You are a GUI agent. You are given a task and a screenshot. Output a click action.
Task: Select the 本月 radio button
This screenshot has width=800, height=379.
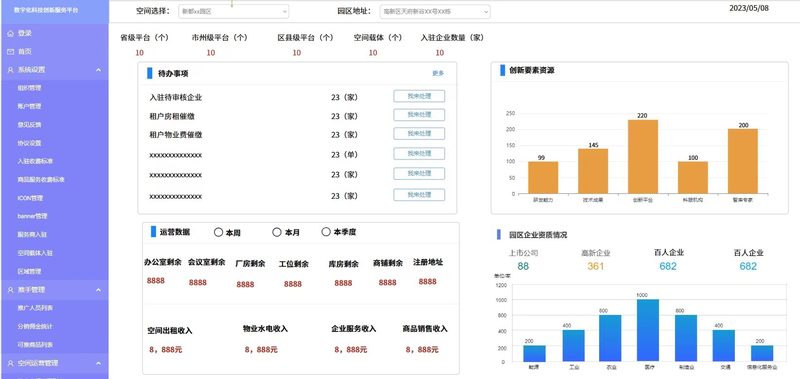(x=277, y=233)
